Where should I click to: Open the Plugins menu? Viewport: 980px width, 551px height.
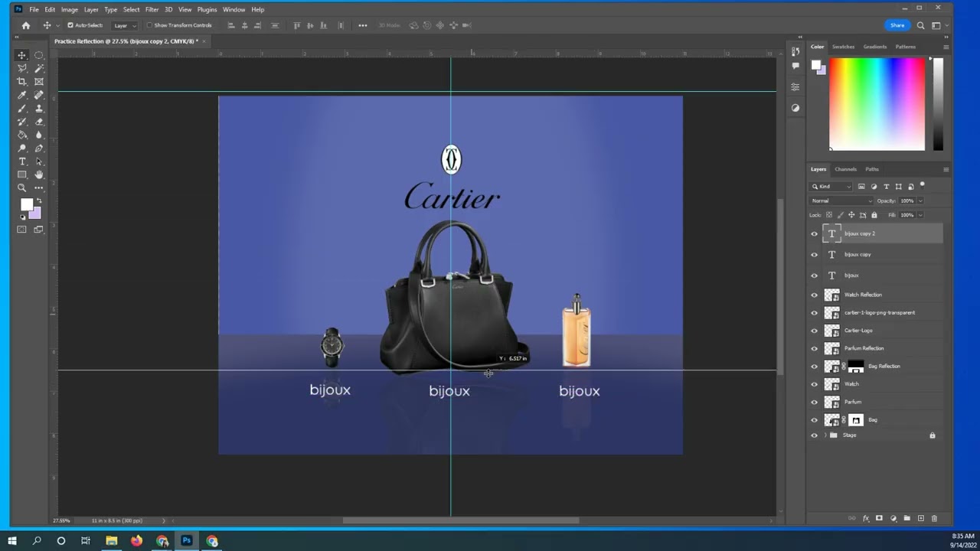tap(207, 9)
